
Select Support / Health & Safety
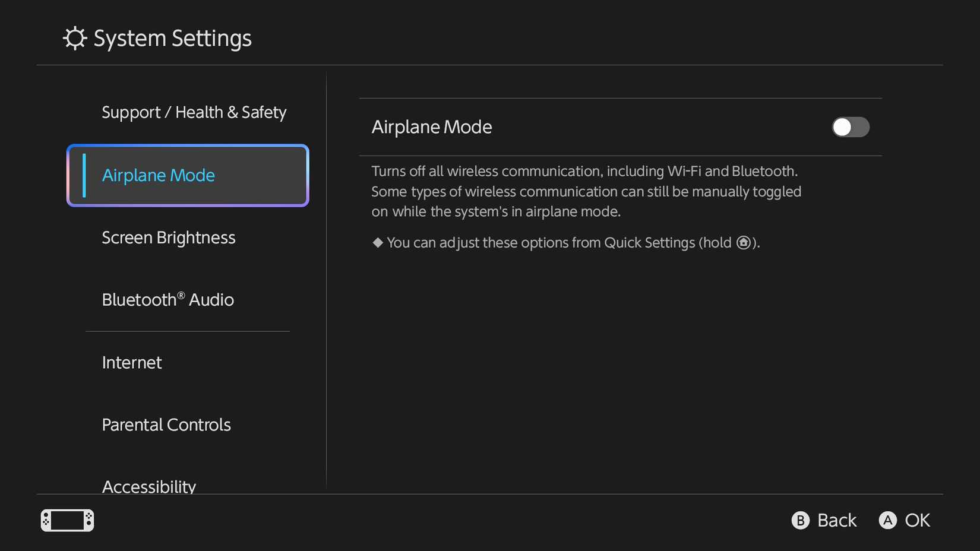click(194, 112)
